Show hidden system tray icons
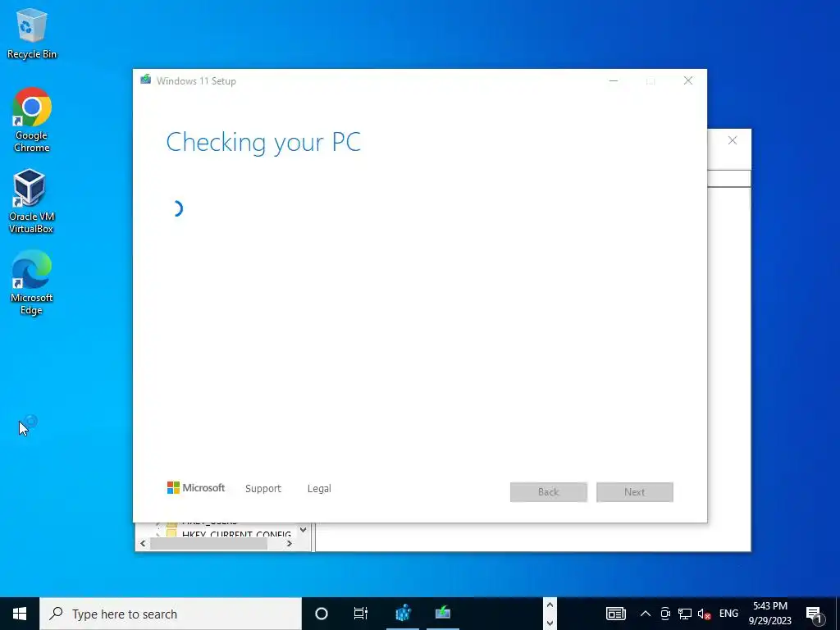The width and height of the screenshot is (840, 630). tap(646, 614)
